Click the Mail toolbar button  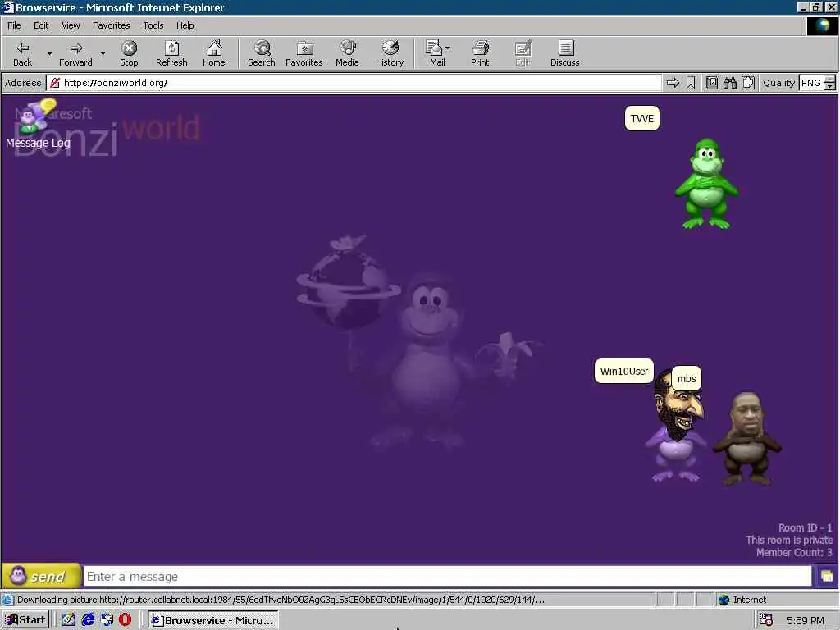(x=436, y=53)
